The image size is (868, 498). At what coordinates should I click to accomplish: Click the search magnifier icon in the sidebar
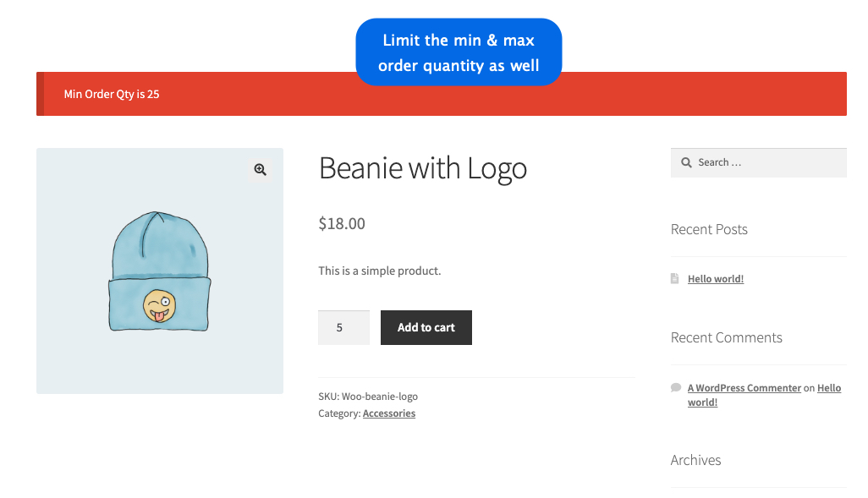pyautogui.click(x=686, y=161)
